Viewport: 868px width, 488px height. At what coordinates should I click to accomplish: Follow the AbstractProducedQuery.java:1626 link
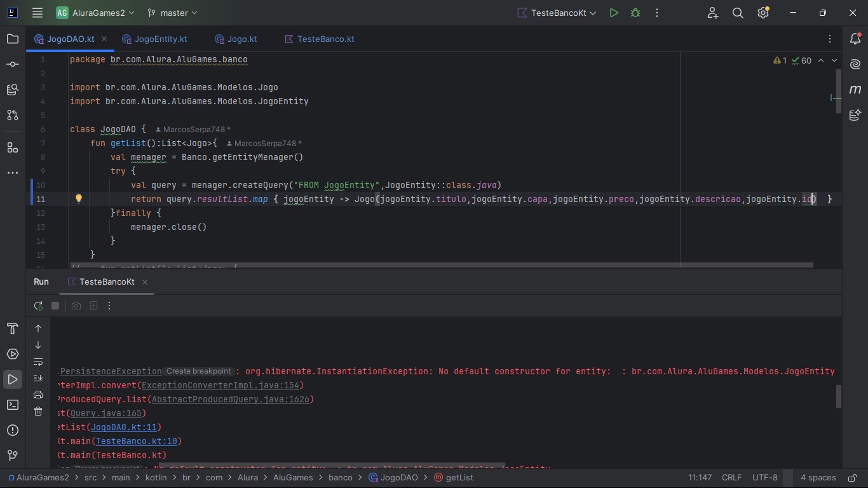(x=231, y=399)
